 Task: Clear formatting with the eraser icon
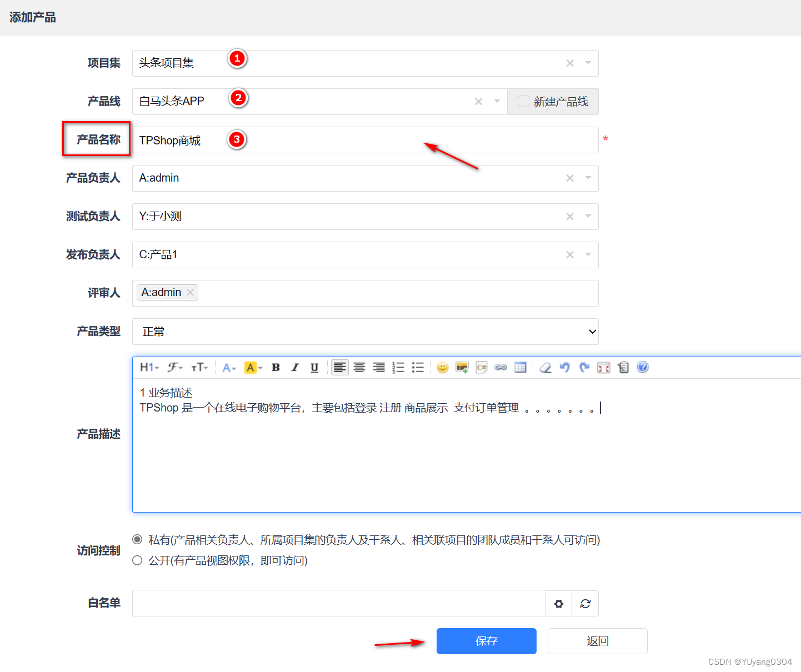tap(545, 367)
